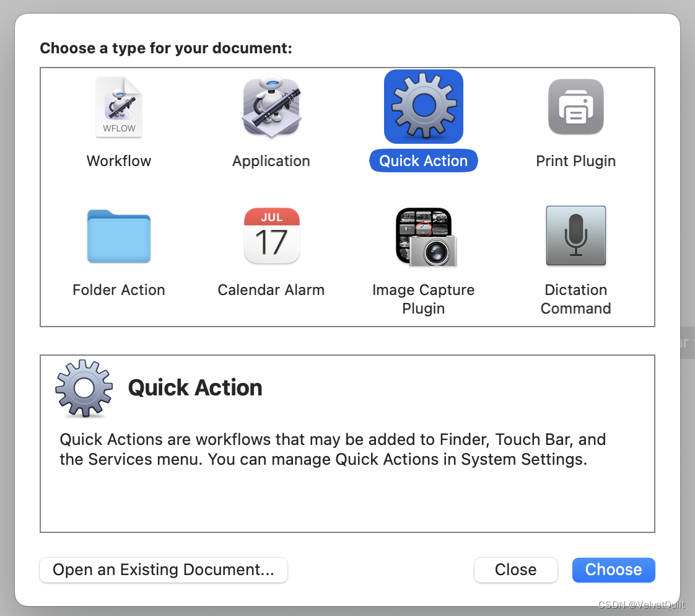This screenshot has width=695, height=616.
Task: Select the Print Plugin printer icon
Action: [x=576, y=107]
